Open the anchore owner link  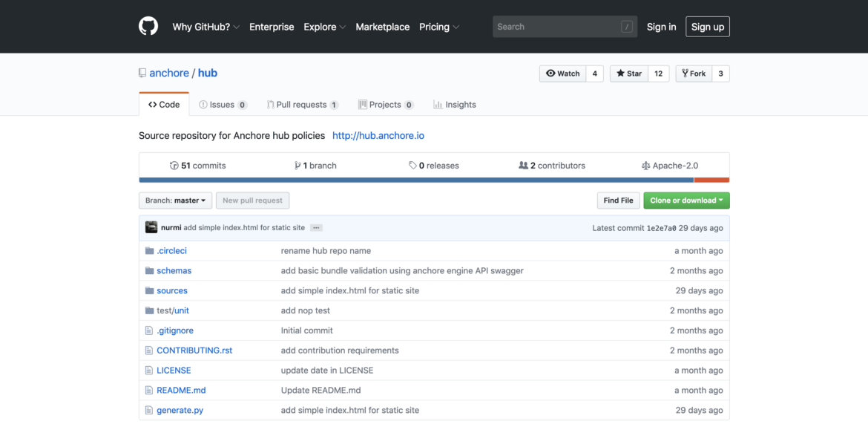169,74
